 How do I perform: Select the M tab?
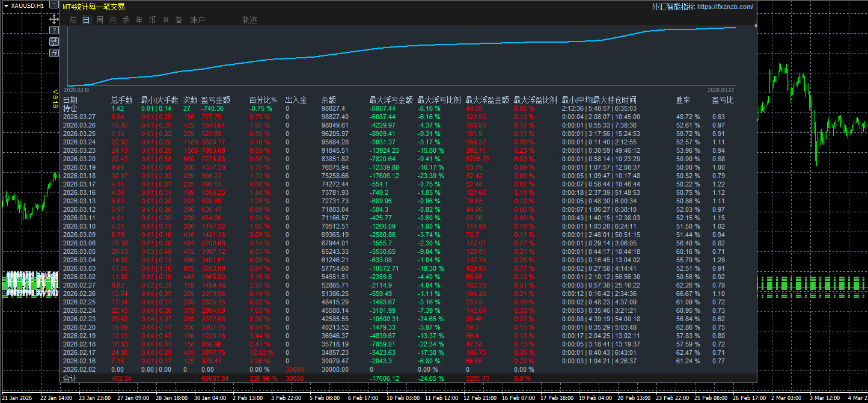point(166,20)
